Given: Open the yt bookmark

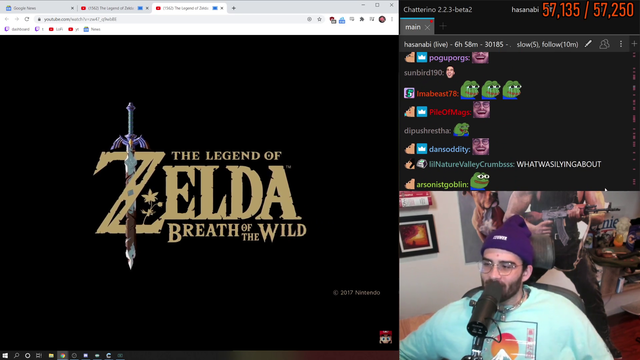Looking at the screenshot, I should 73,29.
